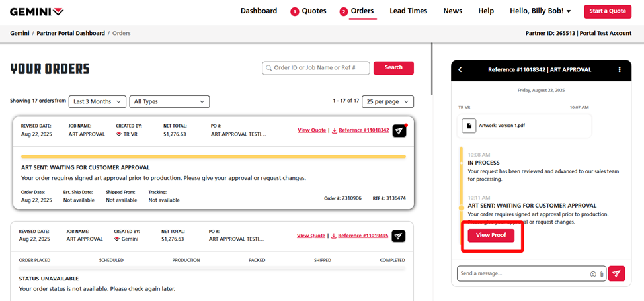
Task: Click the attachment paperclip icon
Action: [x=602, y=273]
